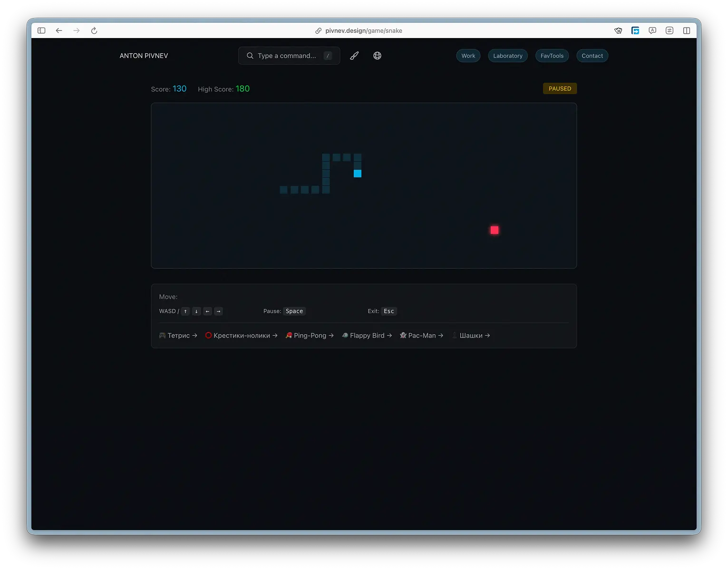Open the Тетрис game link
This screenshot has width=728, height=570.
[178, 336]
